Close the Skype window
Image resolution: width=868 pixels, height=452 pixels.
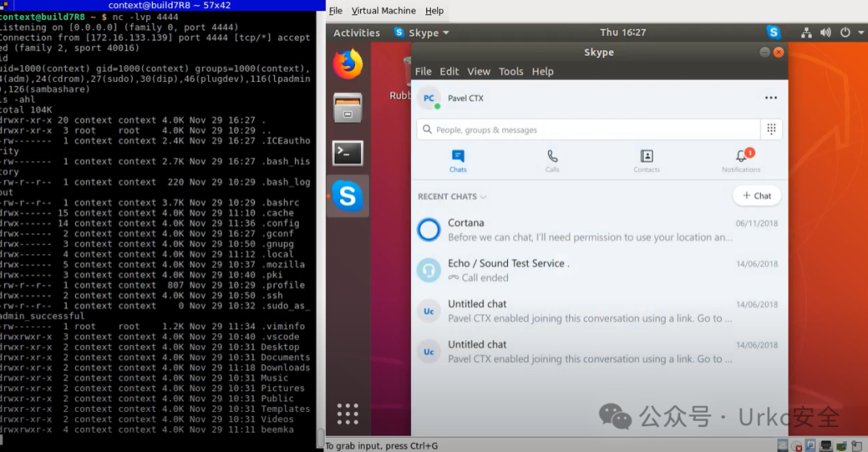coord(778,52)
